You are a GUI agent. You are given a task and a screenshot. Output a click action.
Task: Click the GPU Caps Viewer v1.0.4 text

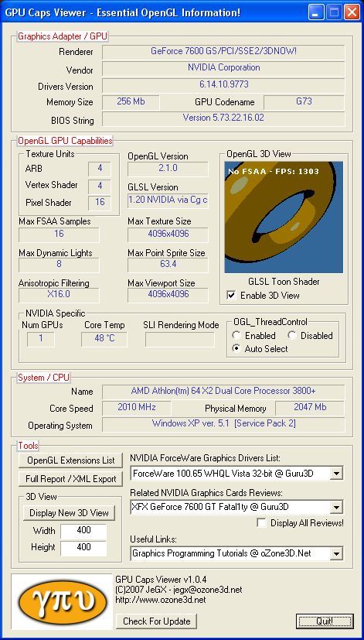pyautogui.click(x=161, y=579)
